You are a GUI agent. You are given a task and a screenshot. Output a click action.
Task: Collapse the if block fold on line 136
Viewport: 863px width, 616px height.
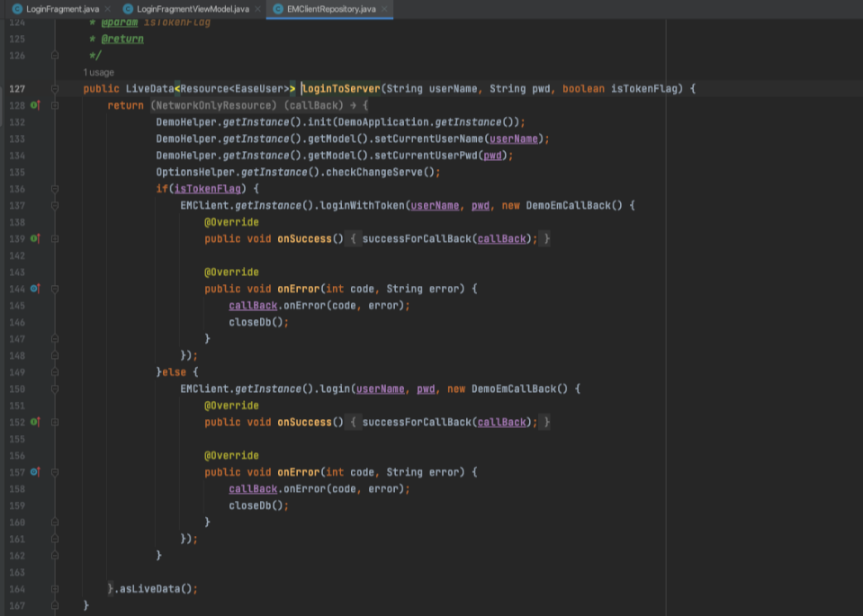click(x=55, y=189)
